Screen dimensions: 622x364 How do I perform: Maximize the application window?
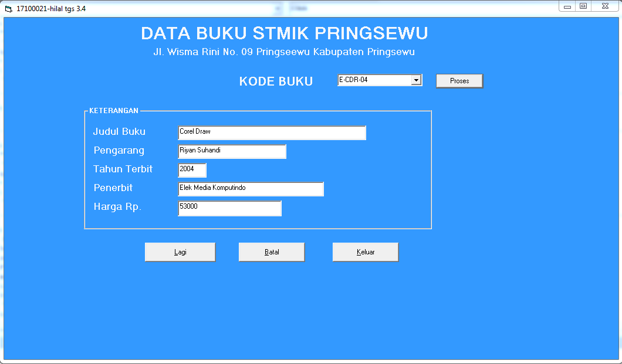(583, 6)
